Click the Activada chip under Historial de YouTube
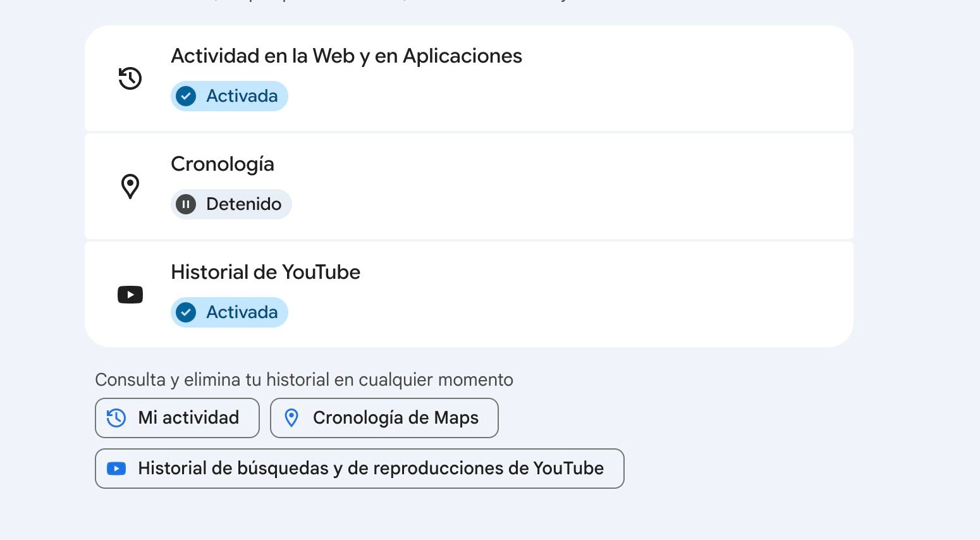Viewport: 980px width, 540px height. 230,312
